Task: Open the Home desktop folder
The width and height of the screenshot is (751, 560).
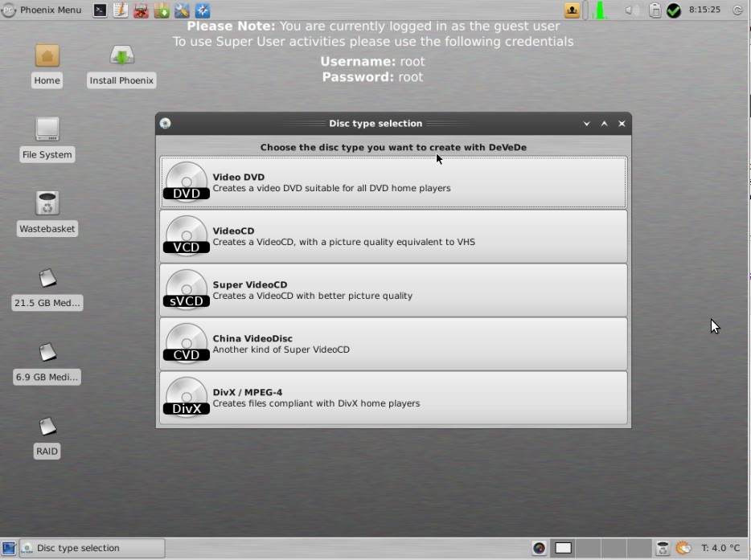Action: [47, 64]
